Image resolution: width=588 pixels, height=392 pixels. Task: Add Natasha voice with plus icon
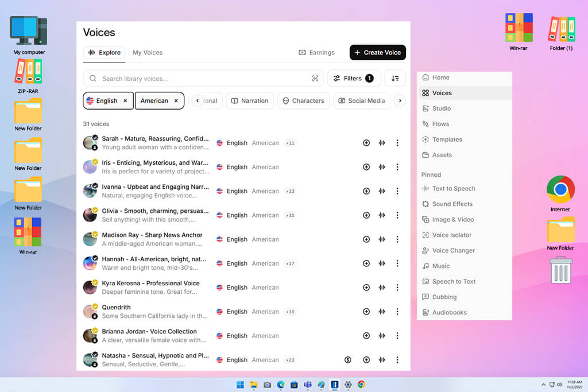[366, 360]
